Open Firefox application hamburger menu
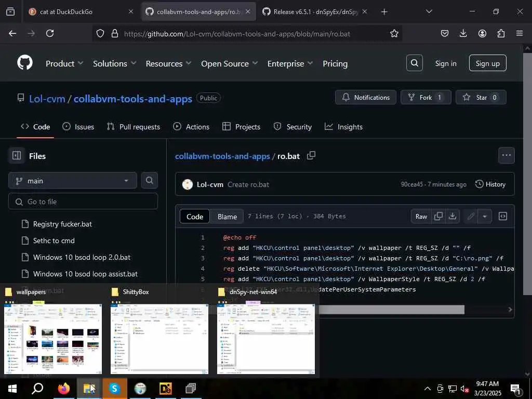 pos(520,33)
